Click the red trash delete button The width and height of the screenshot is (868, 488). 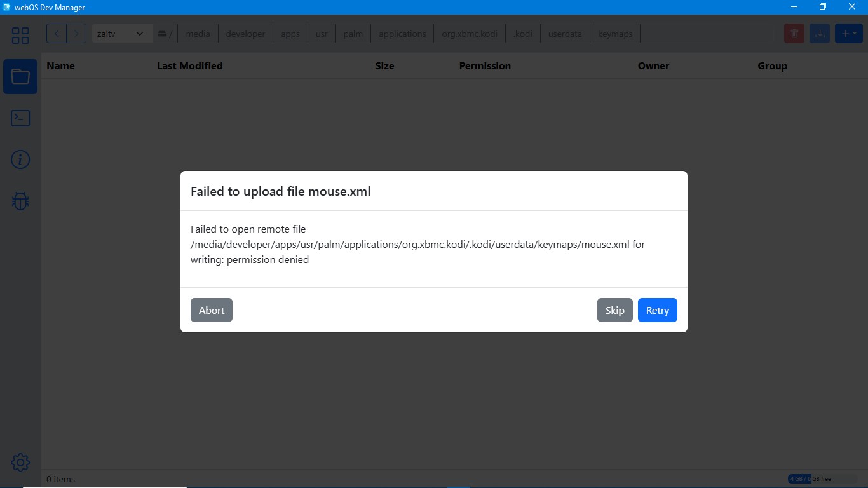coord(794,34)
